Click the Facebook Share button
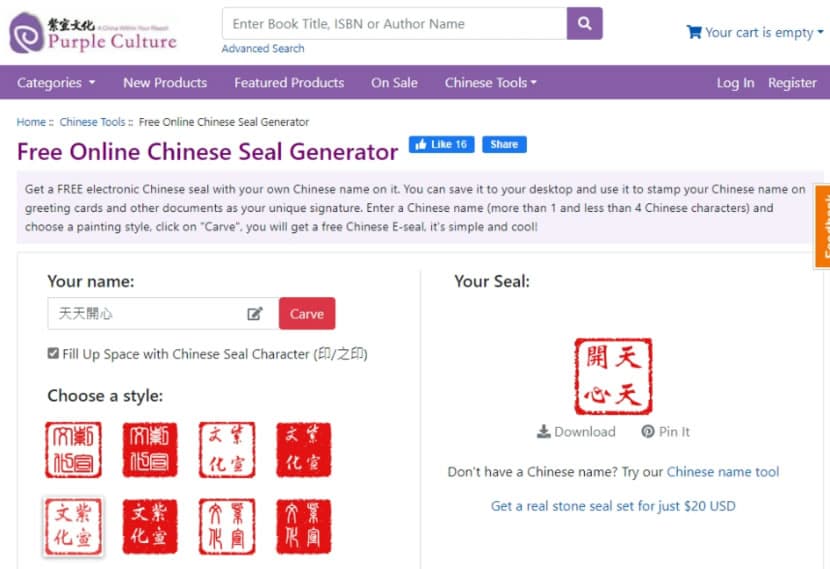830x569 pixels. tap(504, 144)
